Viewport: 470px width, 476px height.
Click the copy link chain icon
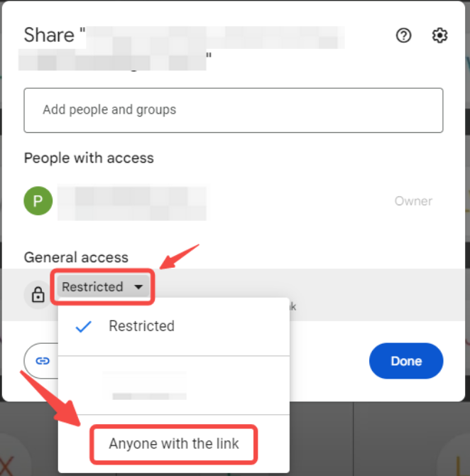43,361
